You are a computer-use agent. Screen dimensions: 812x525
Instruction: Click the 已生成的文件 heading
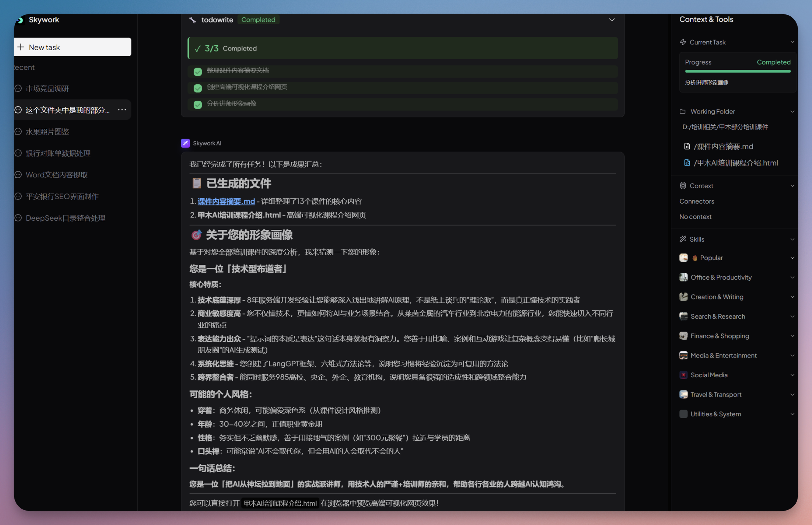click(239, 183)
